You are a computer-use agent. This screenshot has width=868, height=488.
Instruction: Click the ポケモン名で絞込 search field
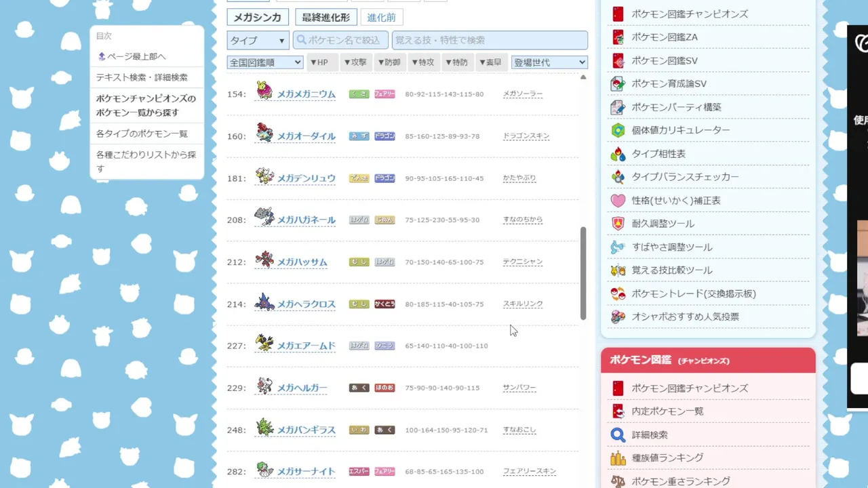[340, 41]
